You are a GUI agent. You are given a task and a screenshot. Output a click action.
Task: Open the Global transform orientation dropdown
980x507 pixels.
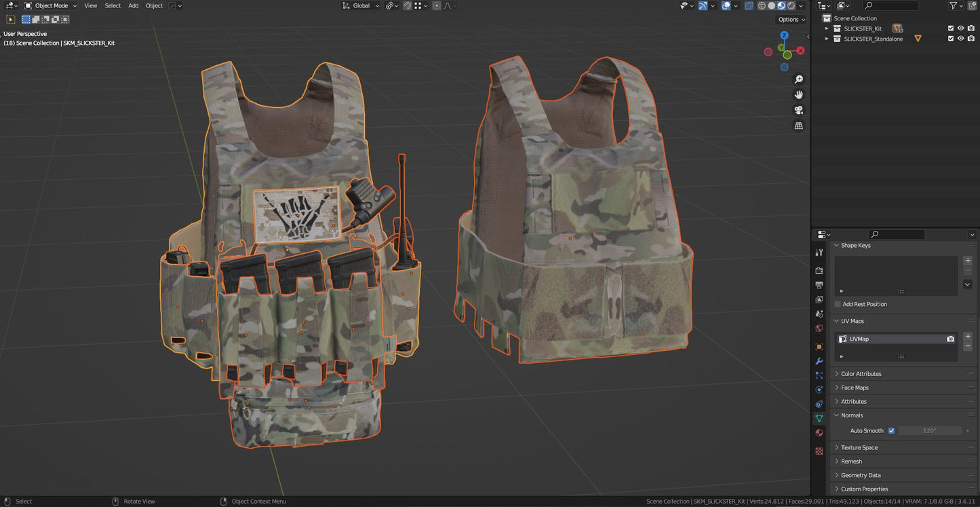pos(361,5)
